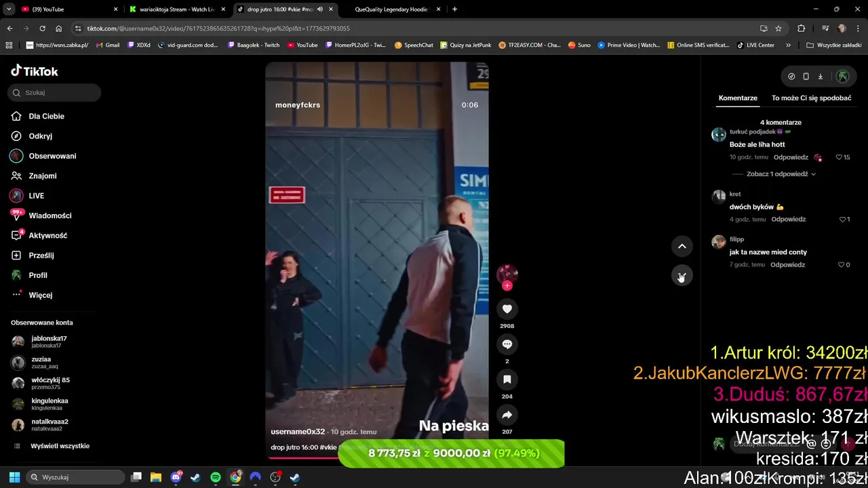The width and height of the screenshot is (868, 488).
Task: Go to Chrome home page button
Action: (x=59, y=28)
